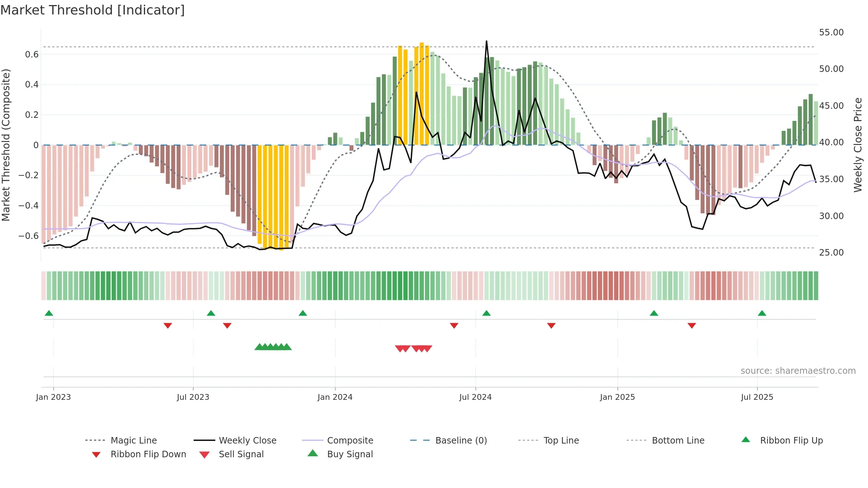This screenshot has height=488, width=868.
Task: Click the Jan 2024 x-axis label
Action: pyautogui.click(x=335, y=397)
